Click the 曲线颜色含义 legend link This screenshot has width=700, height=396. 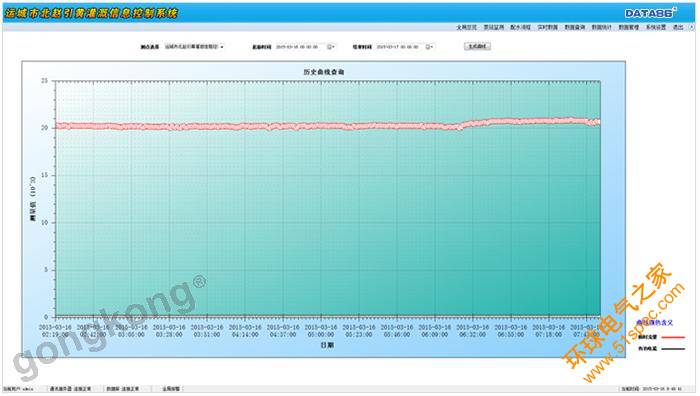tap(654, 322)
